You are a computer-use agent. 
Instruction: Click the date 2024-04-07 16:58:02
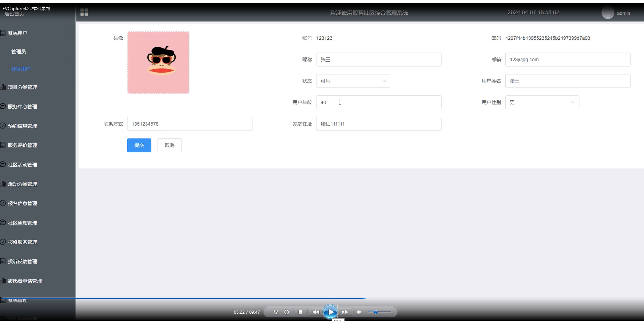(x=533, y=13)
